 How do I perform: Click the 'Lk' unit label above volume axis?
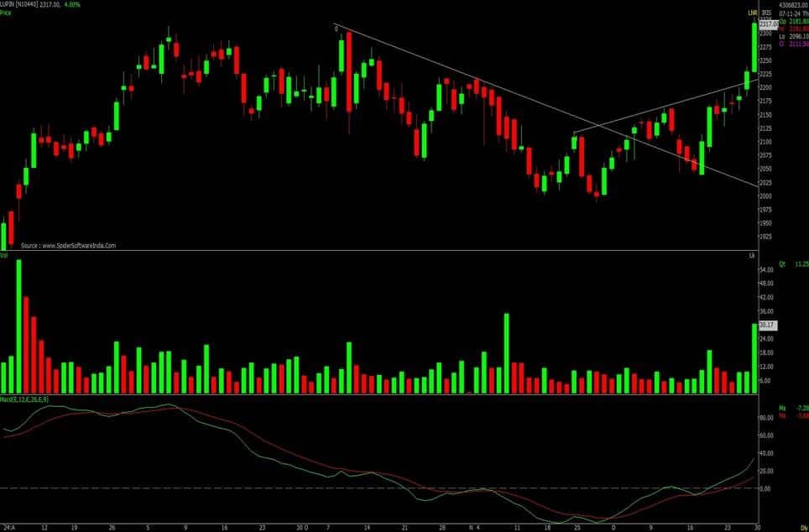[752, 253]
